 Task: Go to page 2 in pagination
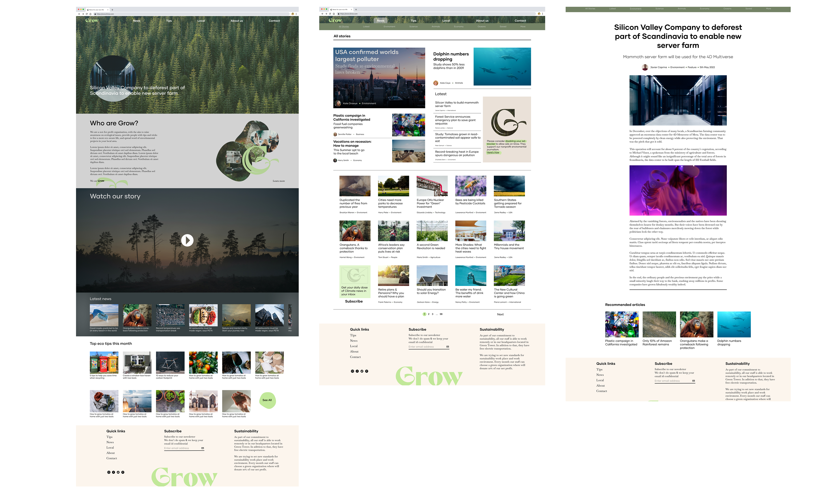point(429,314)
